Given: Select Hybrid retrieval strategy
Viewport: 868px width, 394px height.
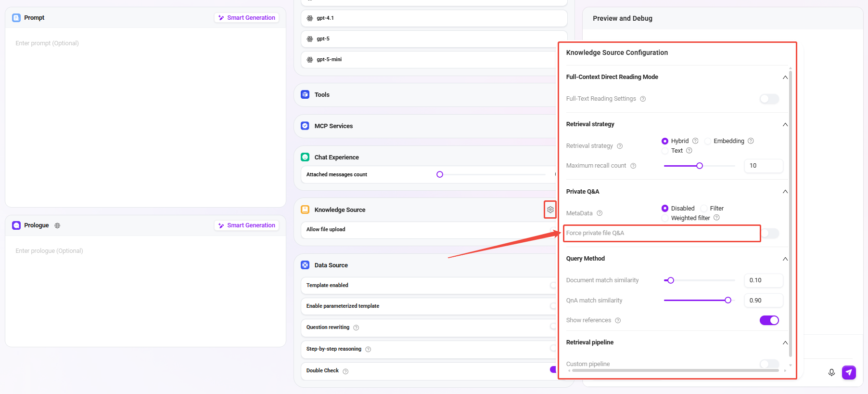Looking at the screenshot, I should click(665, 141).
